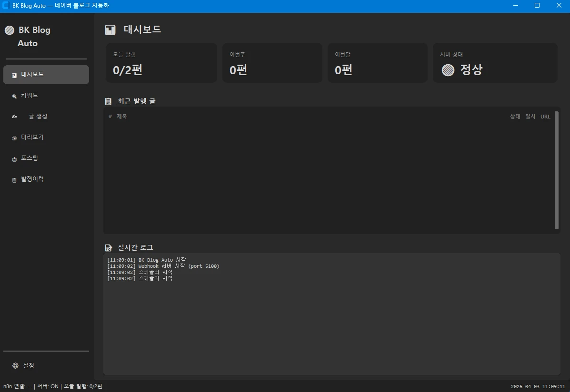The image size is (570, 392).
Task: Click the 포스팅 upload icon
Action: (x=14, y=159)
